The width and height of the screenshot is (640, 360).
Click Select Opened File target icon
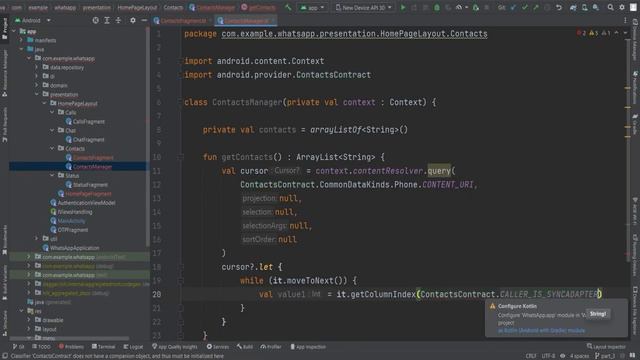[95, 20]
